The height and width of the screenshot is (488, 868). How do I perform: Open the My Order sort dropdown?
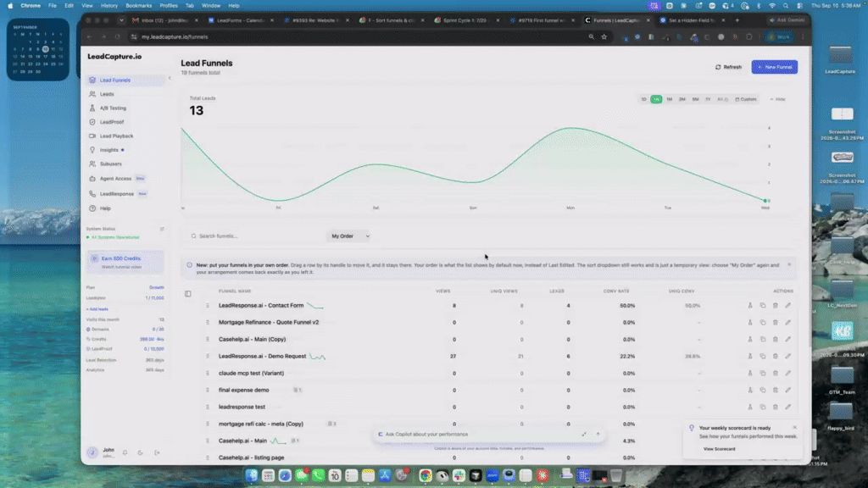349,236
